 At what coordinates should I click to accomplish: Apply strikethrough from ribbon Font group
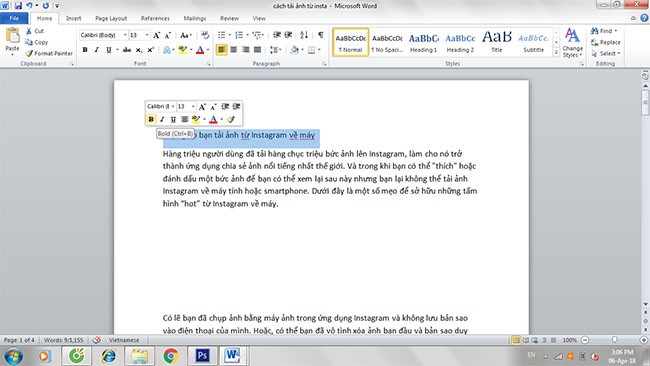(127, 50)
